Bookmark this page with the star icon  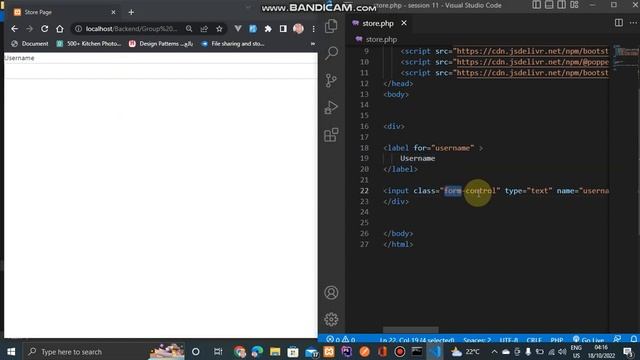point(219,29)
